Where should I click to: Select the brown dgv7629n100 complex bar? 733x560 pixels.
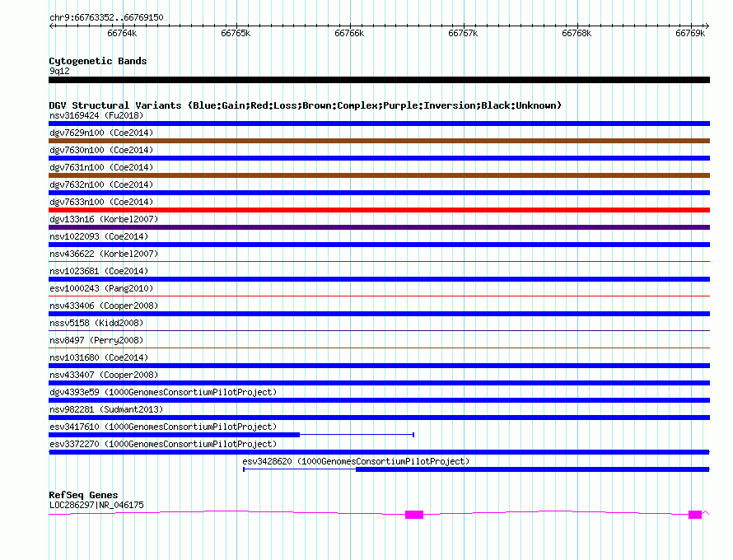pos(379,141)
